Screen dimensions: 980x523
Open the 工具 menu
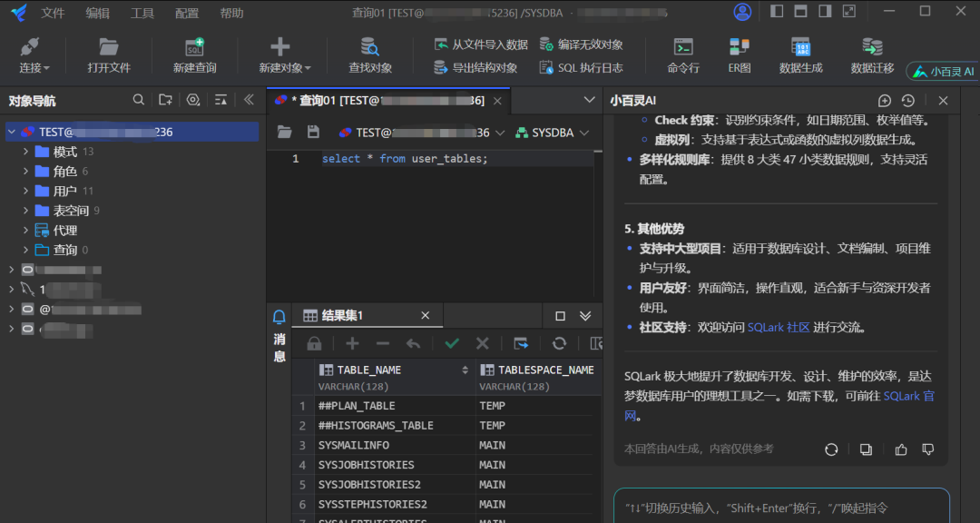point(142,13)
